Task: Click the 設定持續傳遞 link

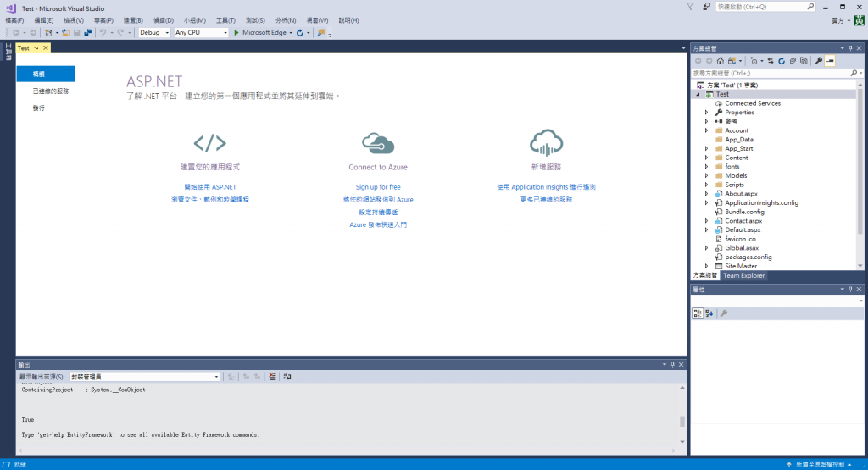Action: [378, 213]
